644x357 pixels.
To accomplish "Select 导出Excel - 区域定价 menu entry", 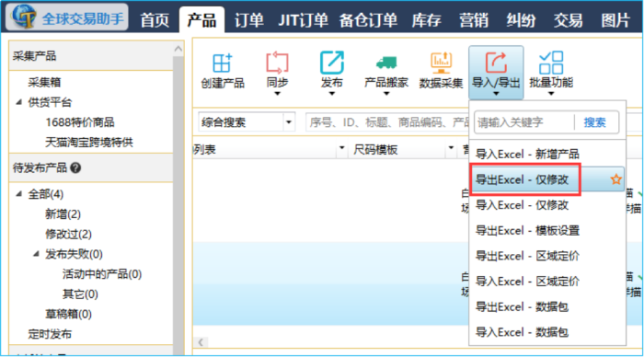I will (x=547, y=256).
